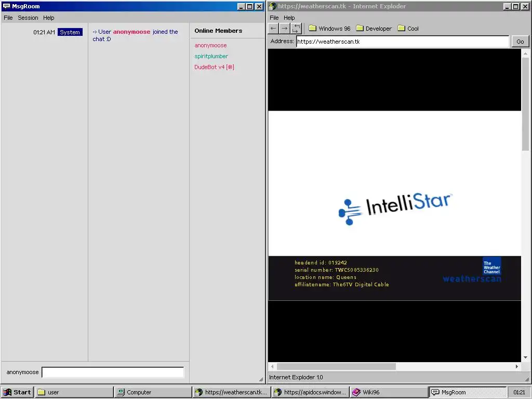Click anonymoose name in the join message
Screen dimensions: 532x399
(131, 32)
